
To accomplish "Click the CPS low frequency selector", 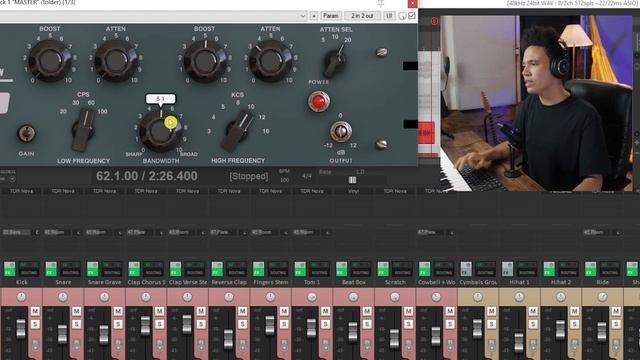I will [83, 130].
